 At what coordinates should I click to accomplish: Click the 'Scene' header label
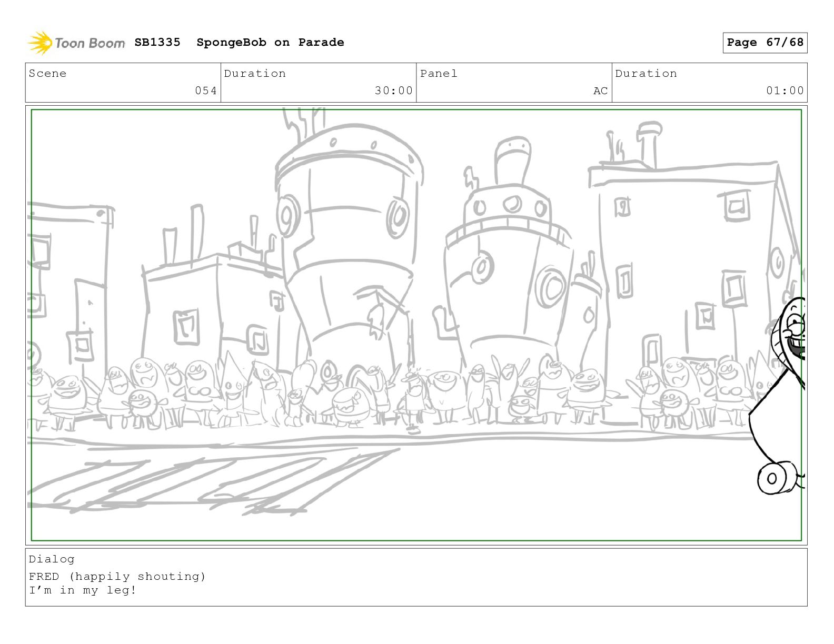[x=48, y=73]
